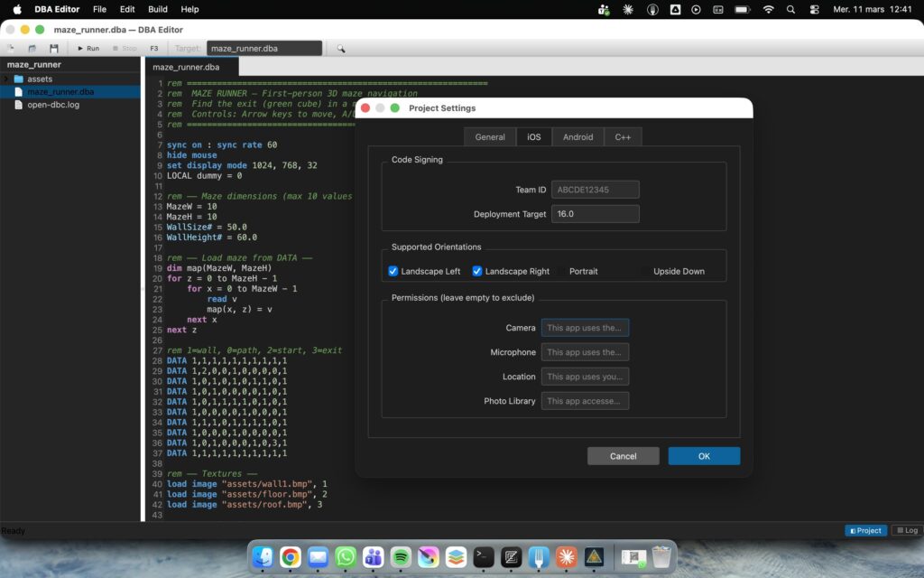Image resolution: width=924 pixels, height=578 pixels.
Task: Open the Target maze_runner.dba dropdown
Action: click(x=264, y=49)
